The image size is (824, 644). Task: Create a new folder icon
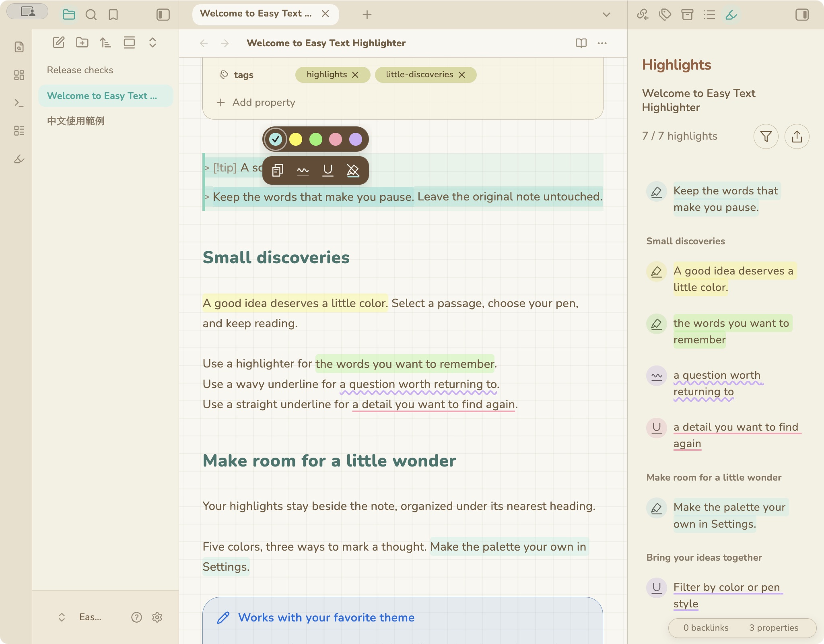[82, 42]
